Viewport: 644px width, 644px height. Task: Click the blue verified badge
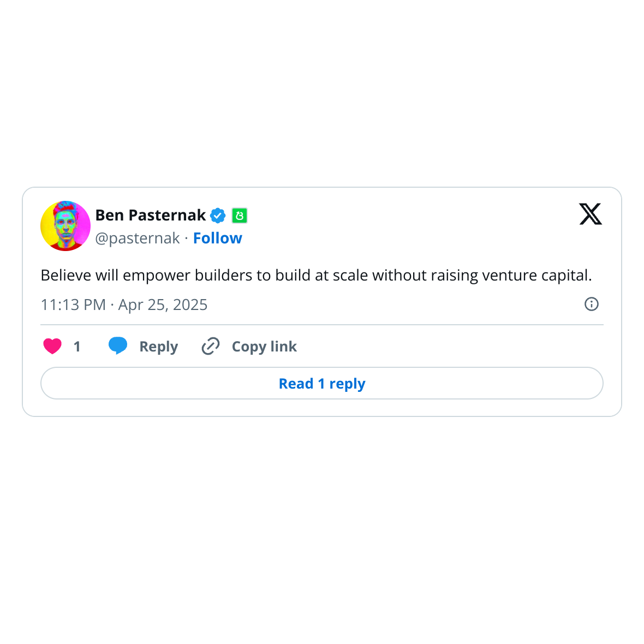218,216
